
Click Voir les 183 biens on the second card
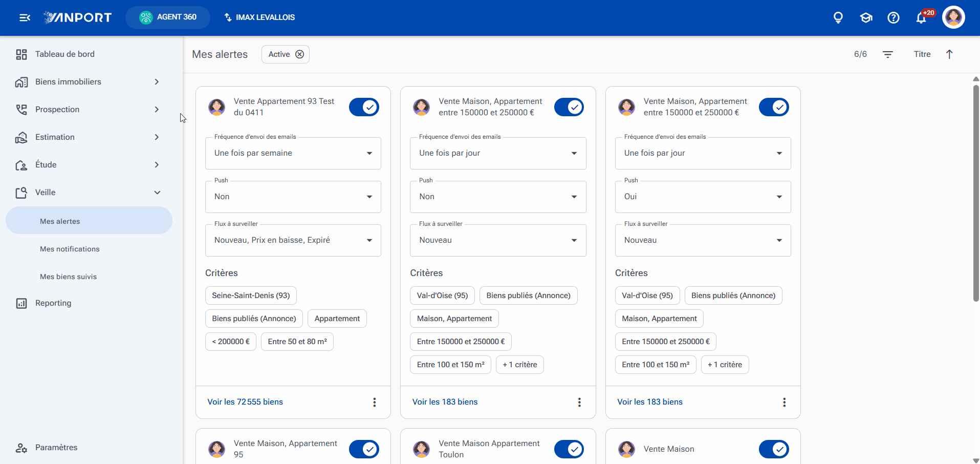[x=445, y=402]
